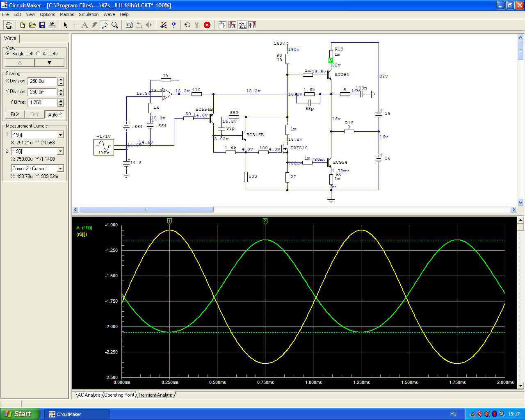Open a file with the folder icon

pos(32,25)
